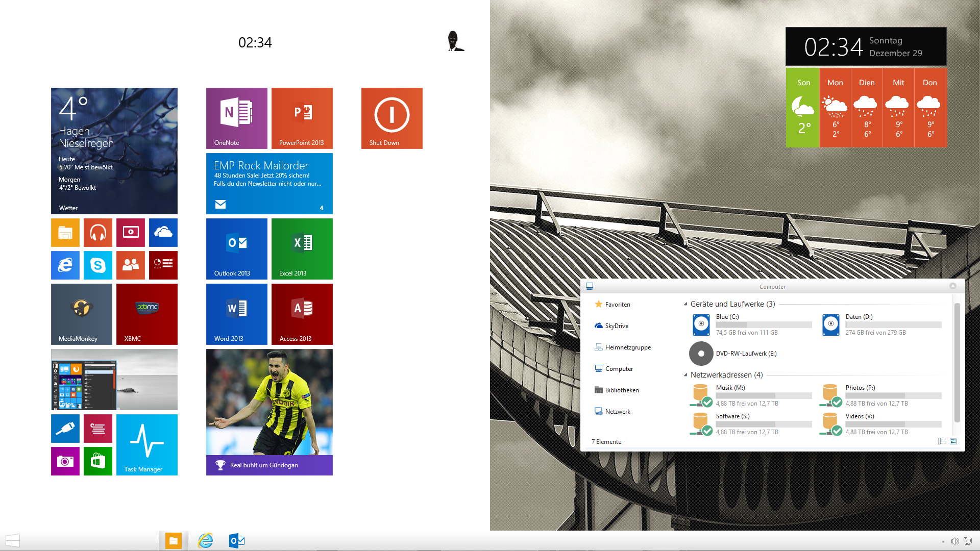Screen dimensions: 980x551
Task: Switch Computer window to details view
Action: point(942,441)
